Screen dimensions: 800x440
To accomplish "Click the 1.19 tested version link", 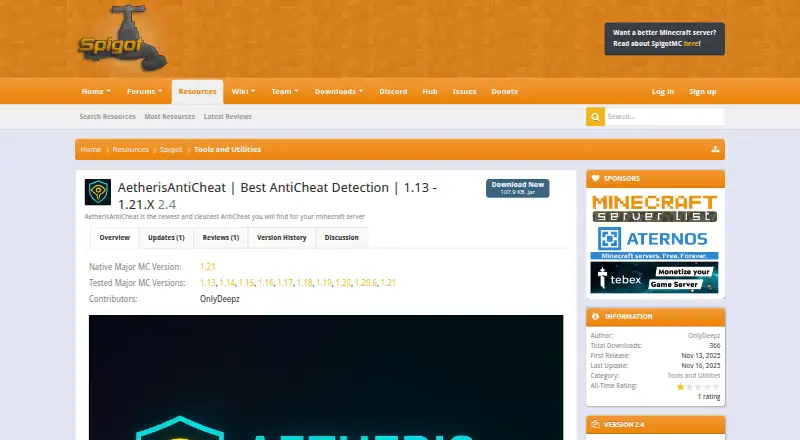I will (324, 283).
